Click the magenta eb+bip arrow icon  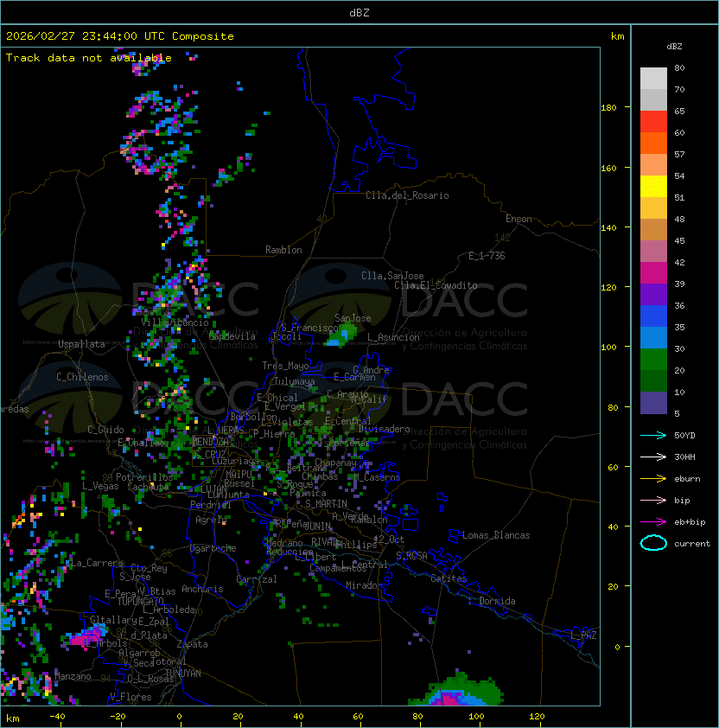(x=653, y=522)
